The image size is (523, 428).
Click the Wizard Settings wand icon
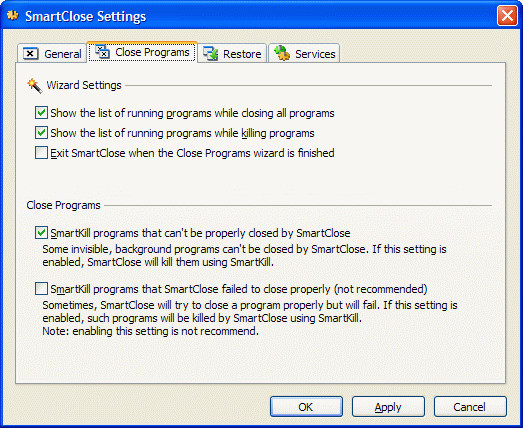click(35, 86)
